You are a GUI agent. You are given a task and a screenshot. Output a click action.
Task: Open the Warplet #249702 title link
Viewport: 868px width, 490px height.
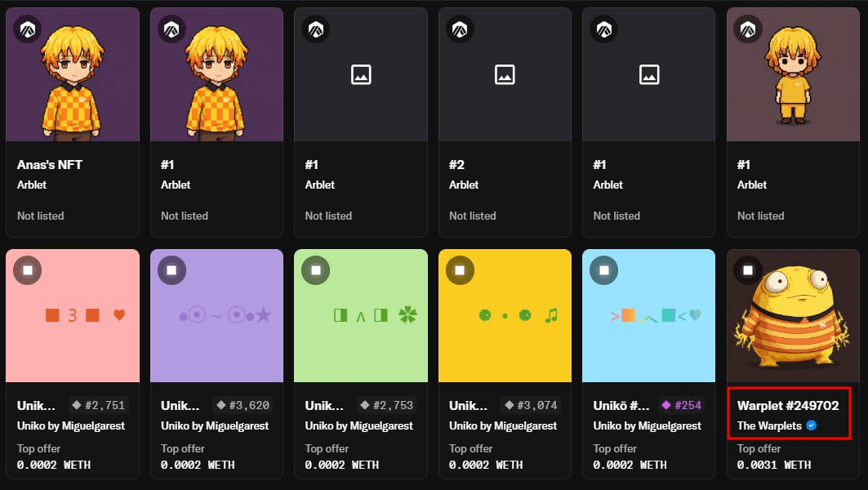pos(787,406)
